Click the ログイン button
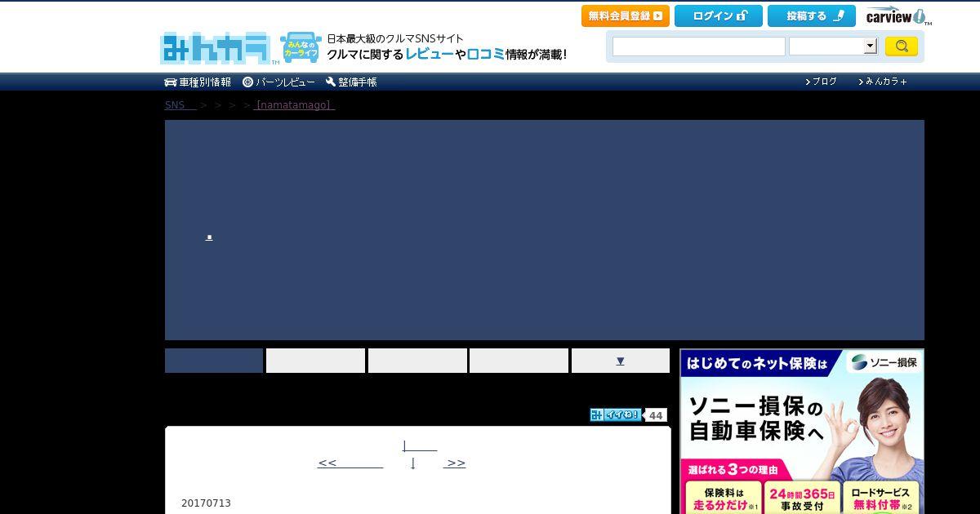Screen dimensions: 980x514 [x=719, y=16]
